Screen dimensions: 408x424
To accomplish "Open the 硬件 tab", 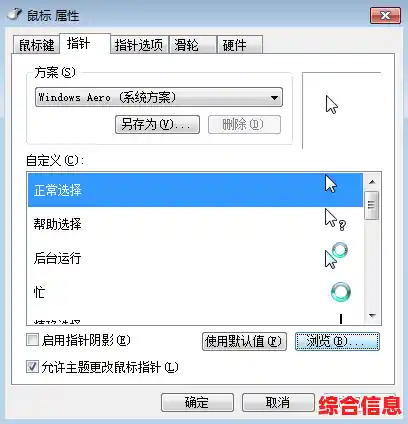I will [240, 45].
